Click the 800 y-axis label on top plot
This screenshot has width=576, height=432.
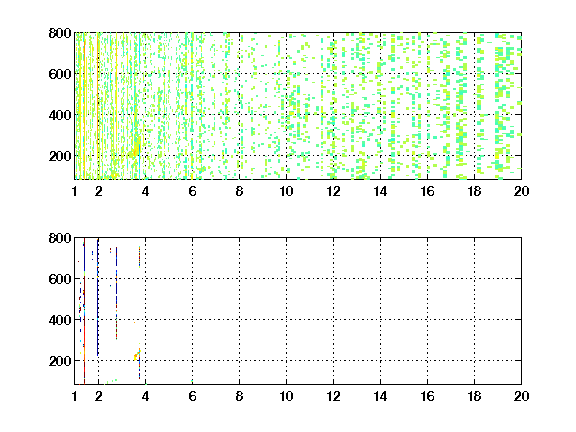coord(60,33)
